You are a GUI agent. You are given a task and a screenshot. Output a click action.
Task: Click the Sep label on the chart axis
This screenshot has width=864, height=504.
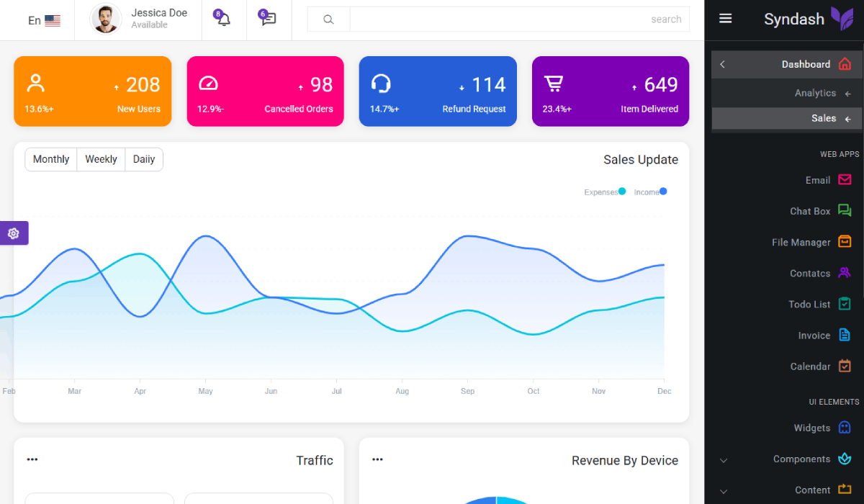pos(467,391)
